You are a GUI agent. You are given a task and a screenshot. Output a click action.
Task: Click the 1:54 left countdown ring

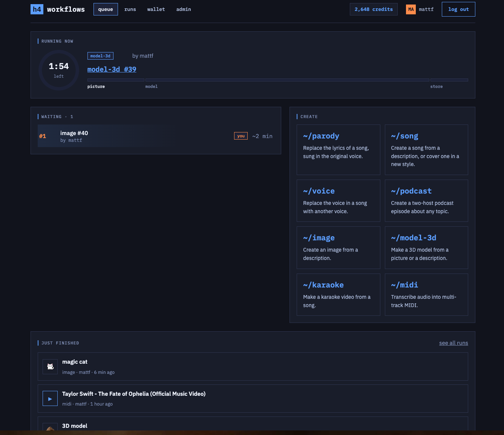pyautogui.click(x=59, y=70)
